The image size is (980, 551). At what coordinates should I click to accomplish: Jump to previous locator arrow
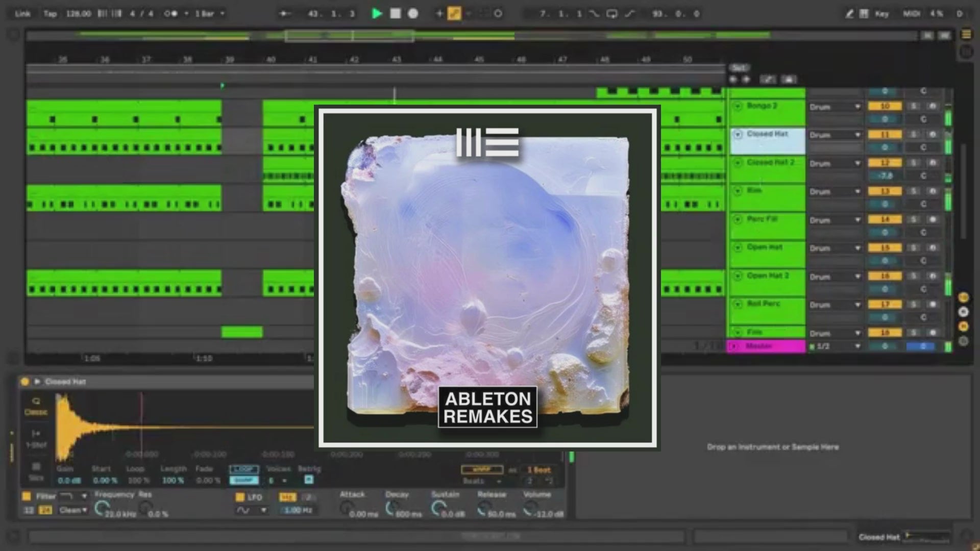pyautogui.click(x=733, y=80)
